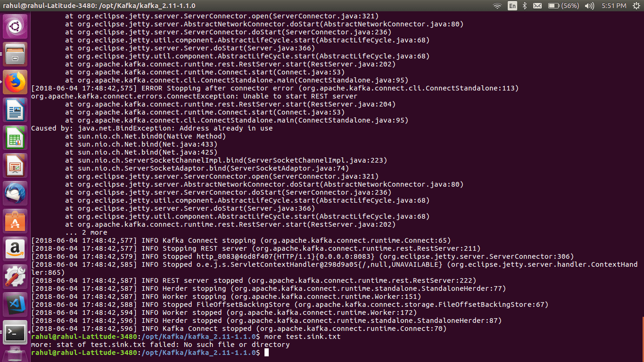Launch LibreOffice Writer

[x=15, y=110]
